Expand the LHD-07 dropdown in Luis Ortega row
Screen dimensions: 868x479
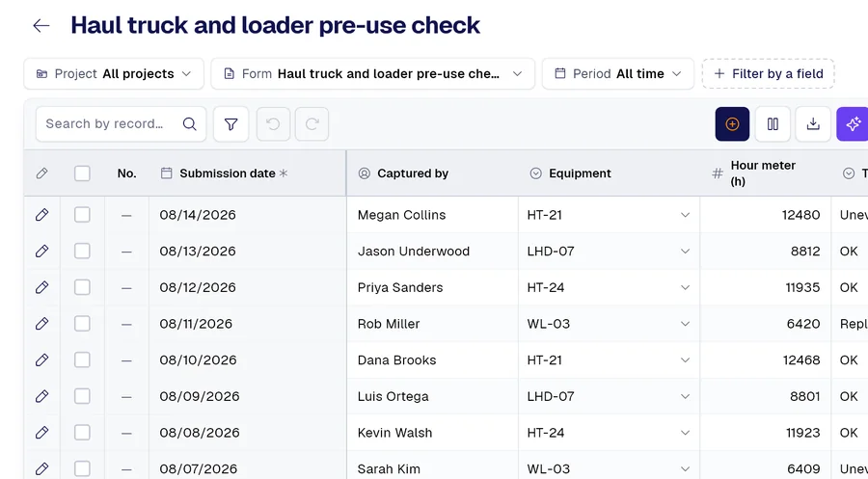point(685,396)
